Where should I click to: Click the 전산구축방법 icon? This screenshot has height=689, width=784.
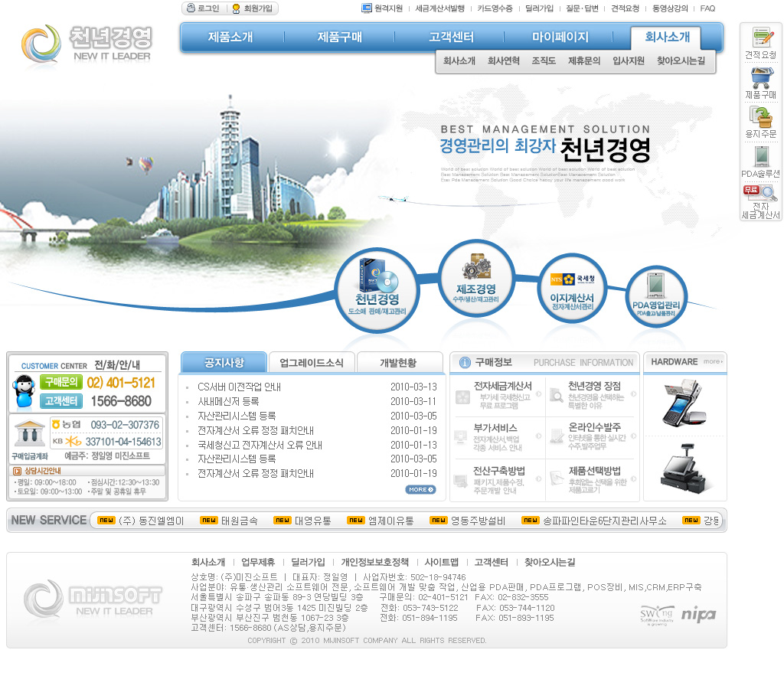(460, 480)
